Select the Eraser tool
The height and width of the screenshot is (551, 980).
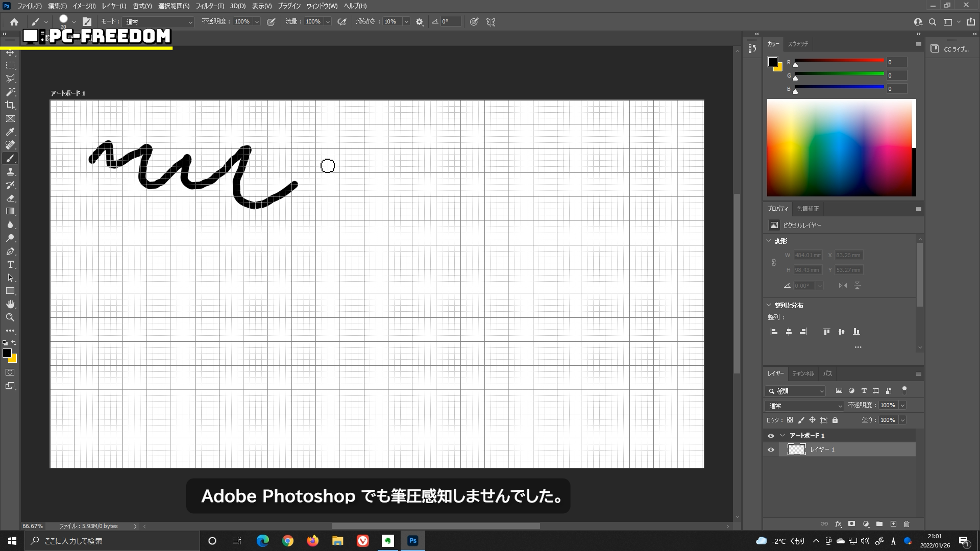(10, 198)
